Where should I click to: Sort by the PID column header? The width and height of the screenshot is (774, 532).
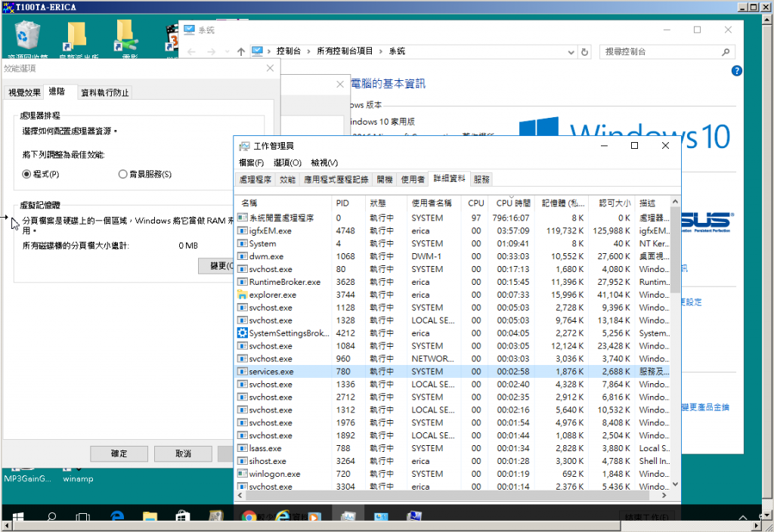click(348, 203)
